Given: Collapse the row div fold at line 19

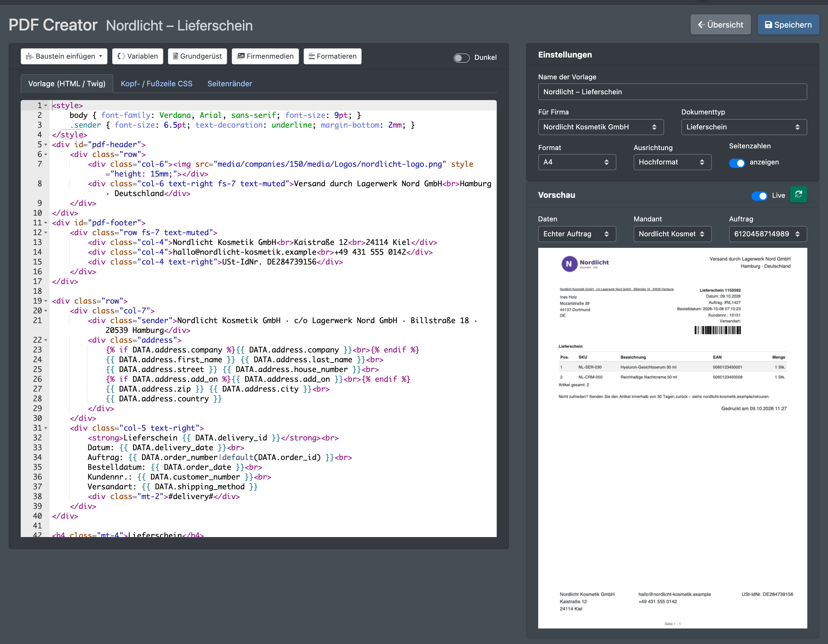Looking at the screenshot, I should coord(46,301).
